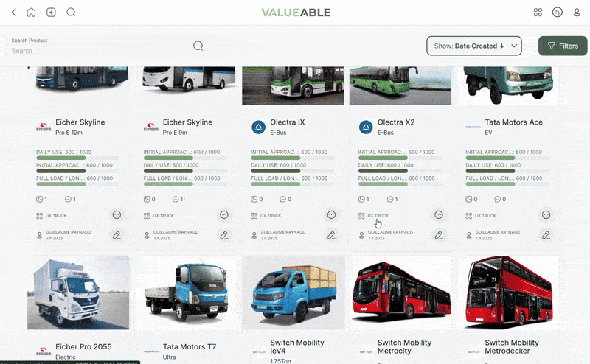This screenshot has height=364, width=590.
Task: Open the Tata Motors T7 truck thumbnail
Action: tap(186, 293)
